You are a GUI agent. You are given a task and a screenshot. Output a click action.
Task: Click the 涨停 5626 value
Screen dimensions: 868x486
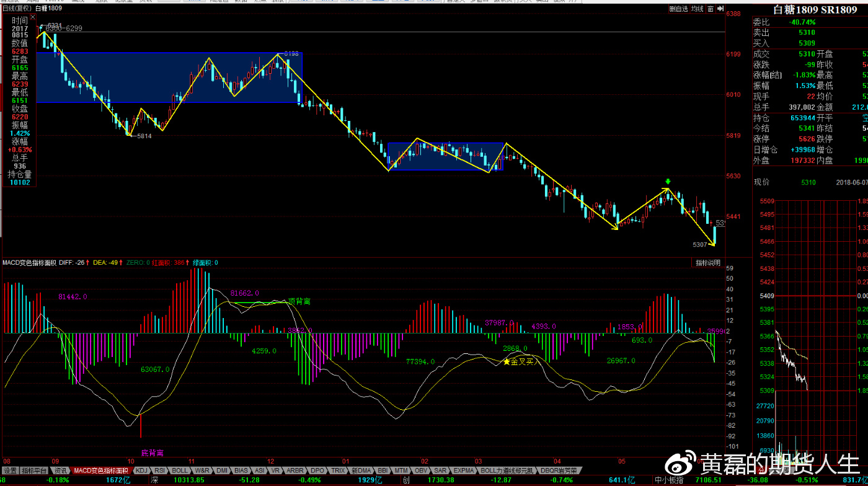click(x=807, y=139)
